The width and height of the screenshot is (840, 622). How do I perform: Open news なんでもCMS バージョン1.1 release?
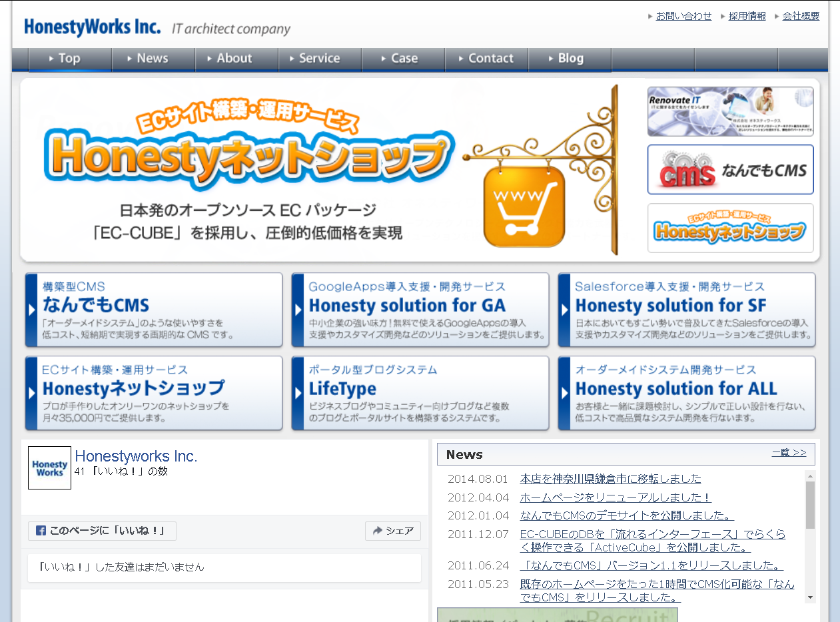pos(651,565)
